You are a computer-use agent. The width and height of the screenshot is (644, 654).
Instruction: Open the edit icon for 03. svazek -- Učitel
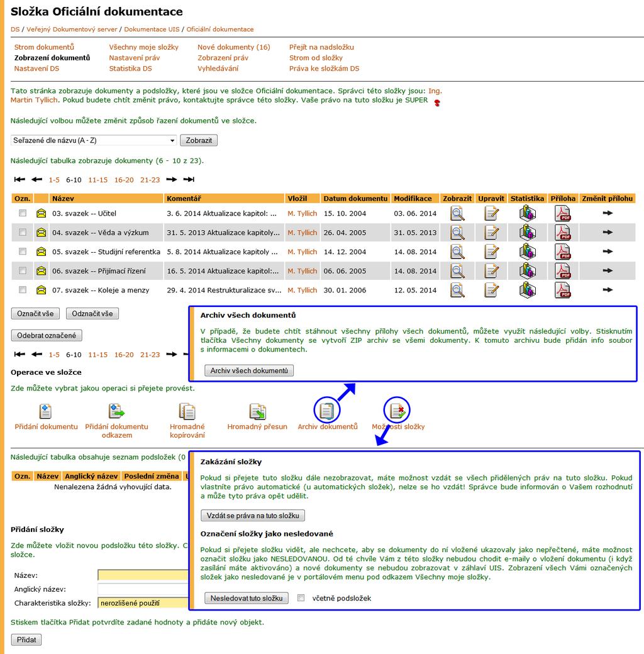point(491,214)
